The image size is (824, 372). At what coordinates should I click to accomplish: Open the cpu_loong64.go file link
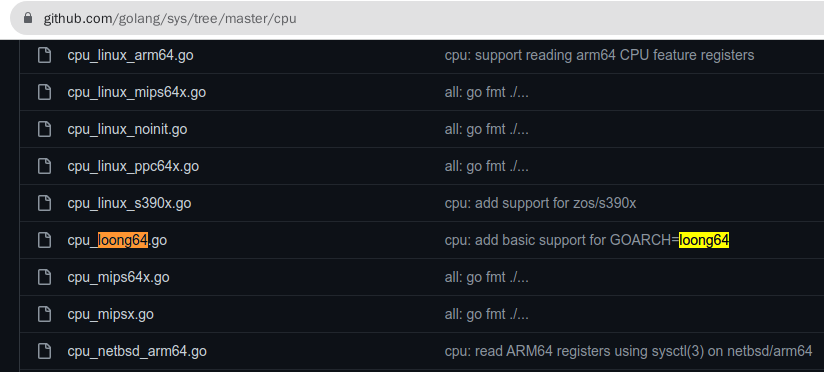click(x=117, y=240)
